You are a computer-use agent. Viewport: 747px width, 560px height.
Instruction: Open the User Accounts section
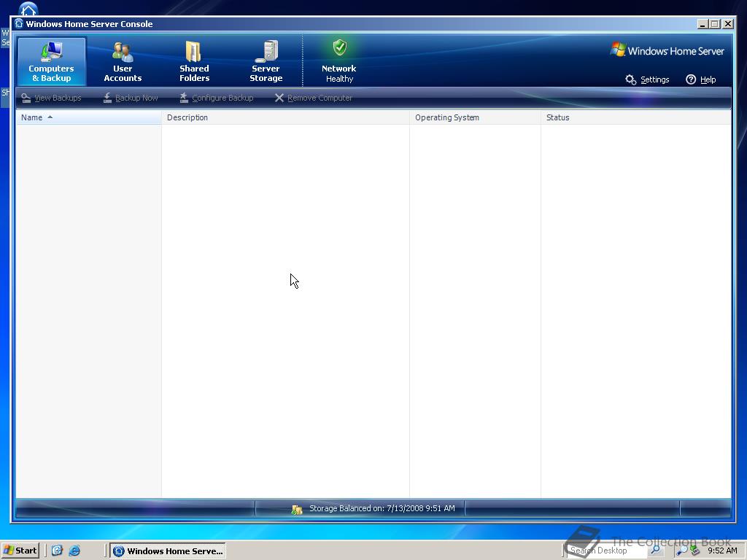[x=122, y=61]
